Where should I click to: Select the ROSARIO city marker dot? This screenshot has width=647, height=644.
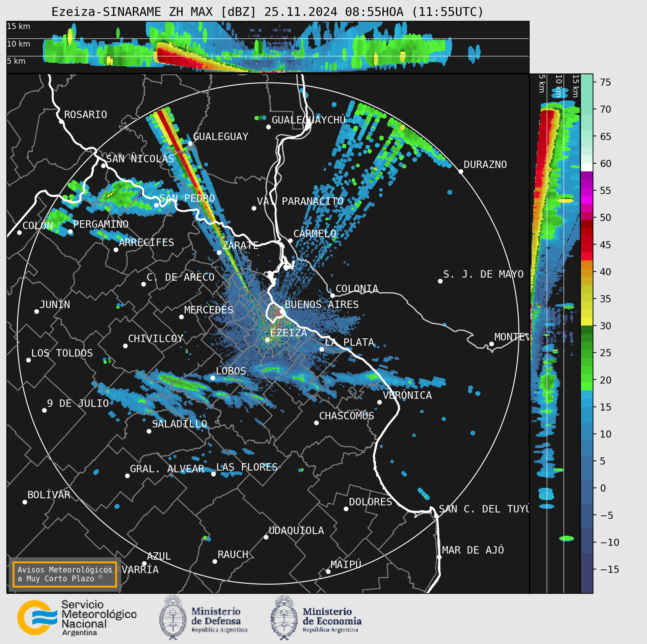(61, 121)
